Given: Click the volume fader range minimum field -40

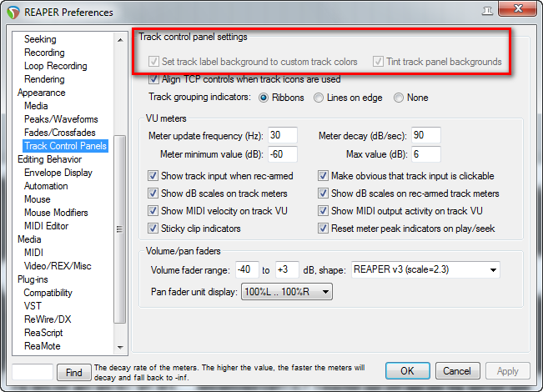Looking at the screenshot, I should point(247,269).
